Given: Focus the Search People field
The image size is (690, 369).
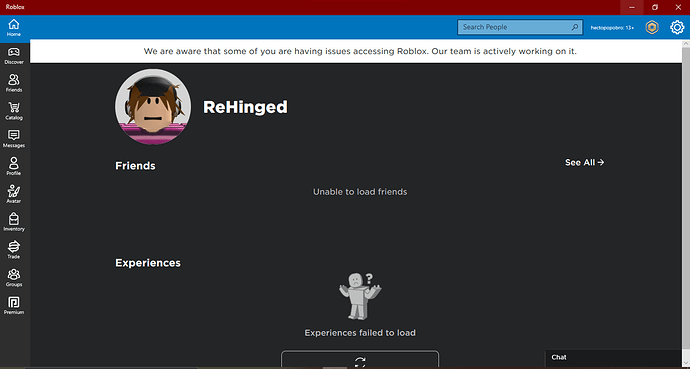Looking at the screenshot, I should pyautogui.click(x=520, y=27).
